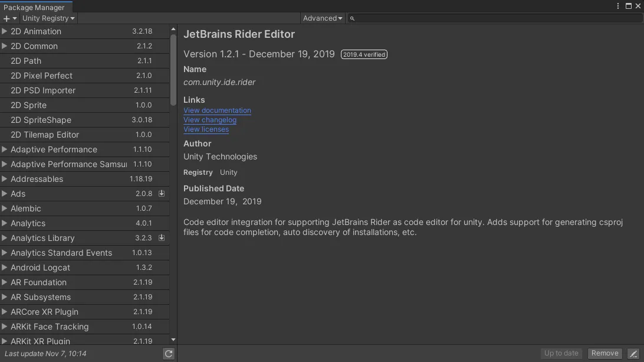Remove the JetBrains Rider Editor package
The height and width of the screenshot is (362, 644).
tap(604, 353)
